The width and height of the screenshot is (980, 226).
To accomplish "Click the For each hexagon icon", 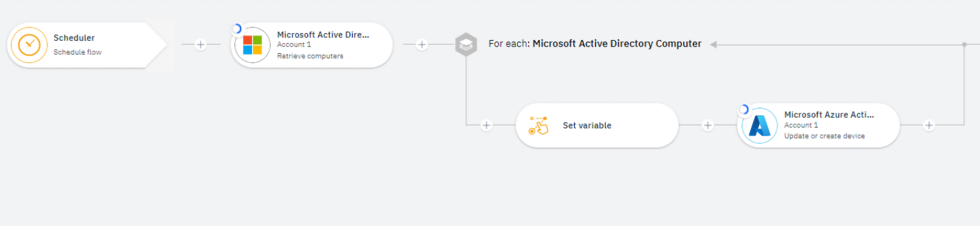I will [466, 44].
